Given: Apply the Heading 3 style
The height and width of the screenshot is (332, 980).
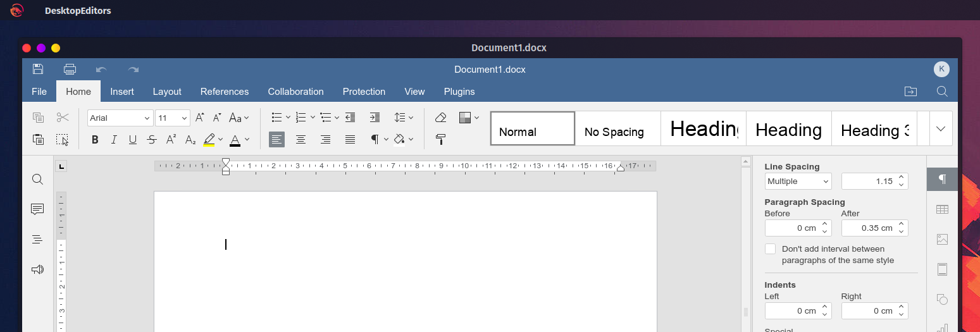Looking at the screenshot, I should tap(874, 128).
